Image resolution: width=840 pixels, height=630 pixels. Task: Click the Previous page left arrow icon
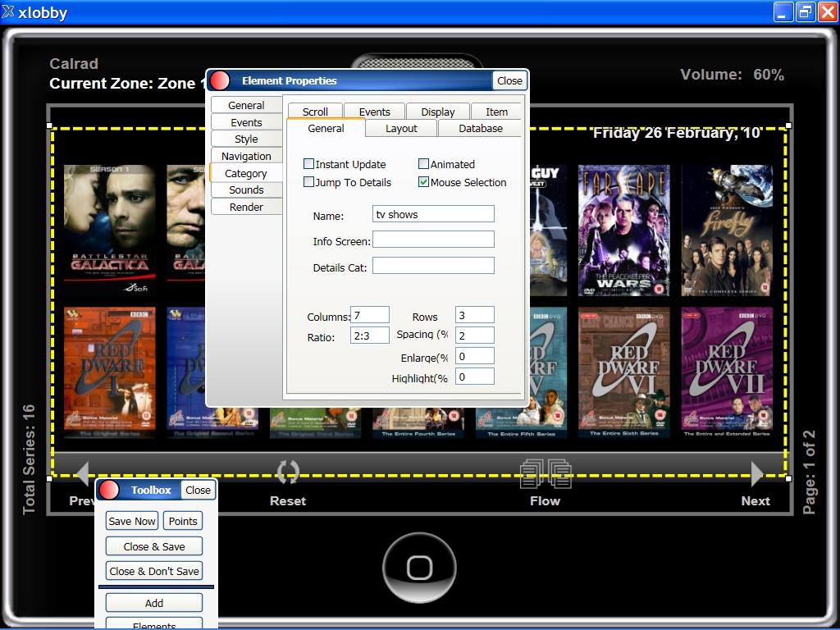[x=83, y=474]
